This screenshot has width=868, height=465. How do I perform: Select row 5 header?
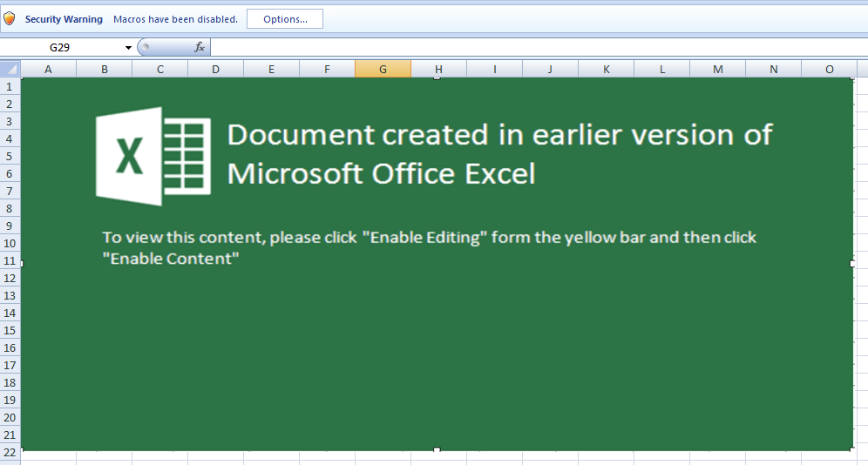[x=10, y=157]
